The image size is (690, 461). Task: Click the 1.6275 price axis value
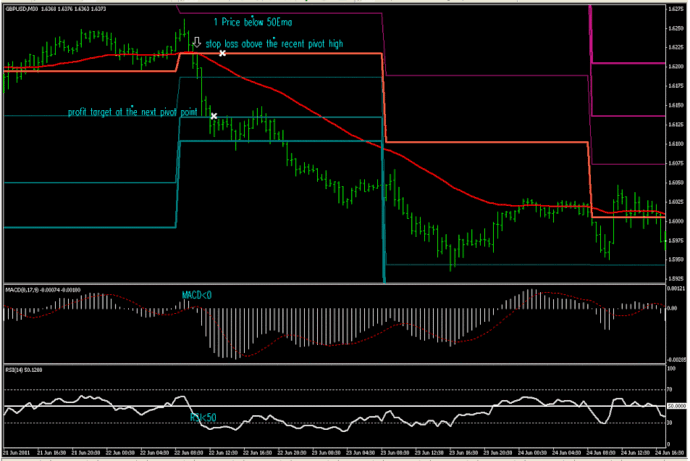[675, 9]
